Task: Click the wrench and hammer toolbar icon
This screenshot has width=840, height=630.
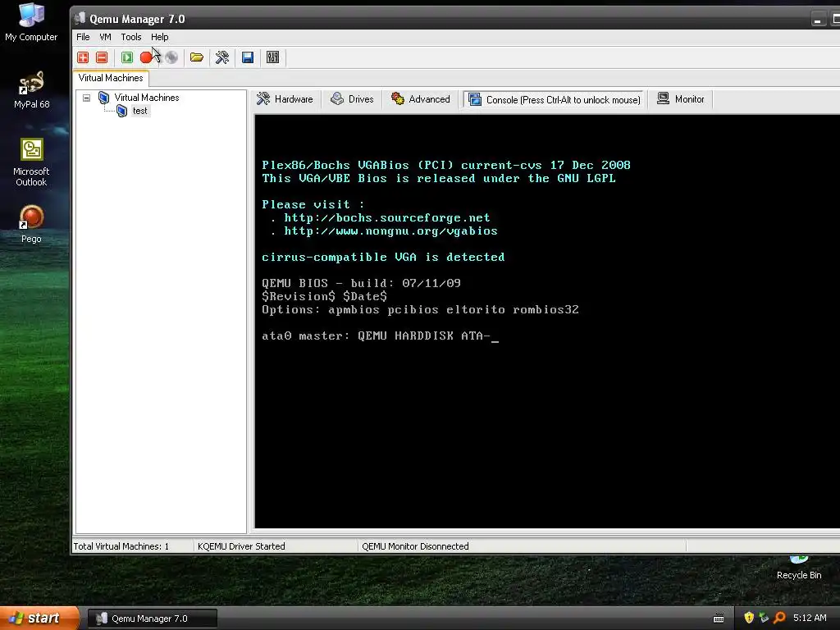Action: pyautogui.click(x=222, y=57)
